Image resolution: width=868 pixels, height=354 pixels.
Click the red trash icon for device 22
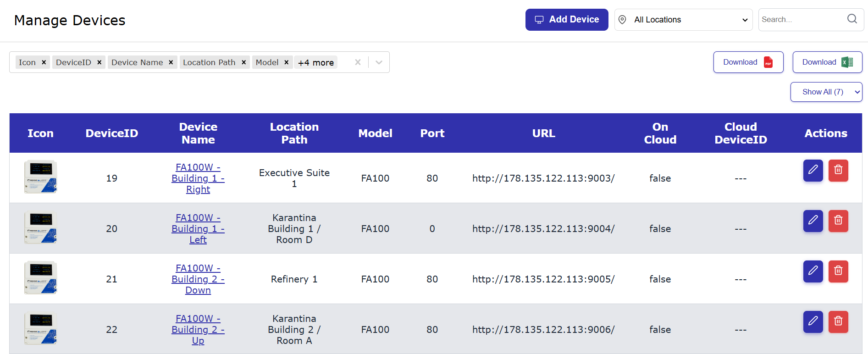point(838,321)
